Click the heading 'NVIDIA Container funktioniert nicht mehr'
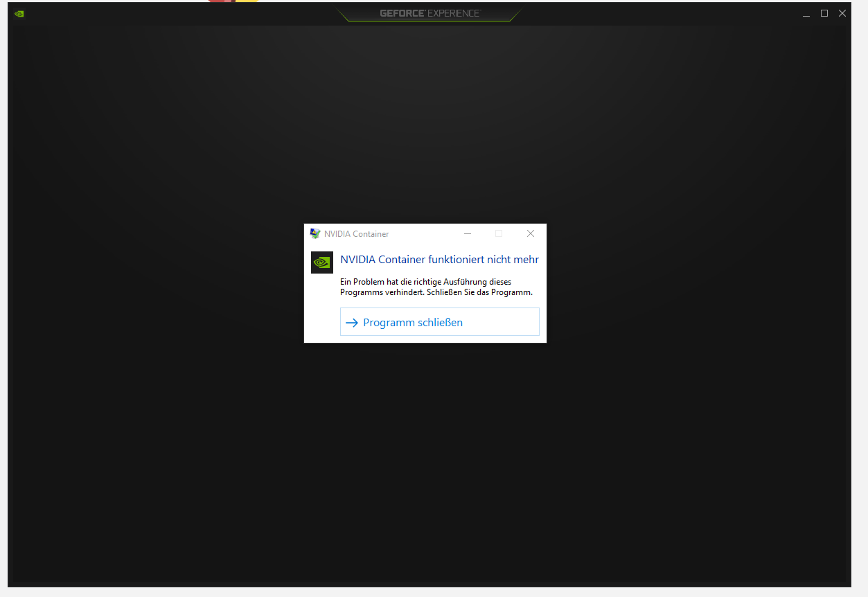Viewport: 868px width, 597px height. (x=439, y=260)
